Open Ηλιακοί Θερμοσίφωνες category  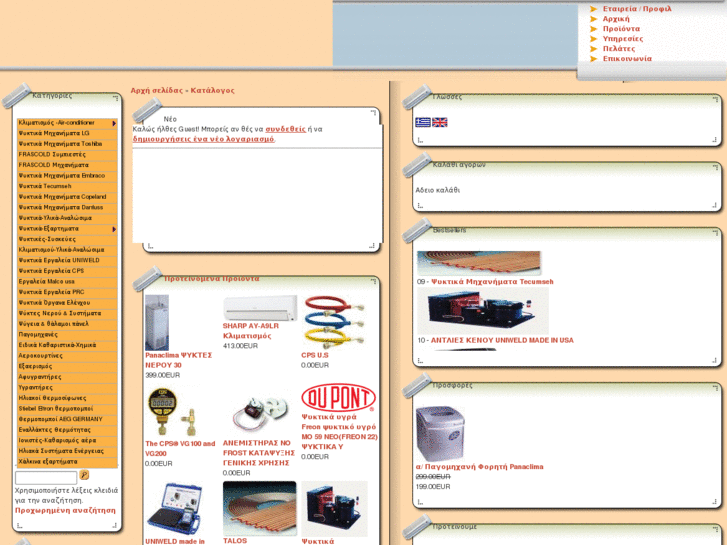coord(67,398)
